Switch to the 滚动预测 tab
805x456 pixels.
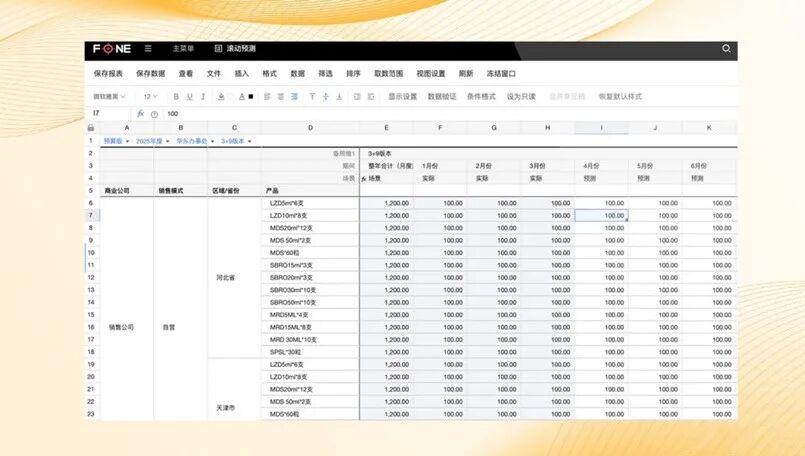point(235,49)
